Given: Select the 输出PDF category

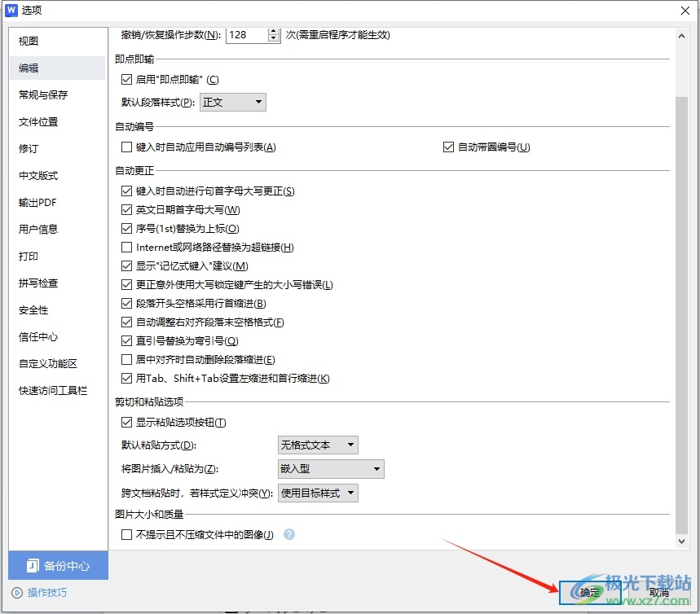Looking at the screenshot, I should [x=57, y=203].
